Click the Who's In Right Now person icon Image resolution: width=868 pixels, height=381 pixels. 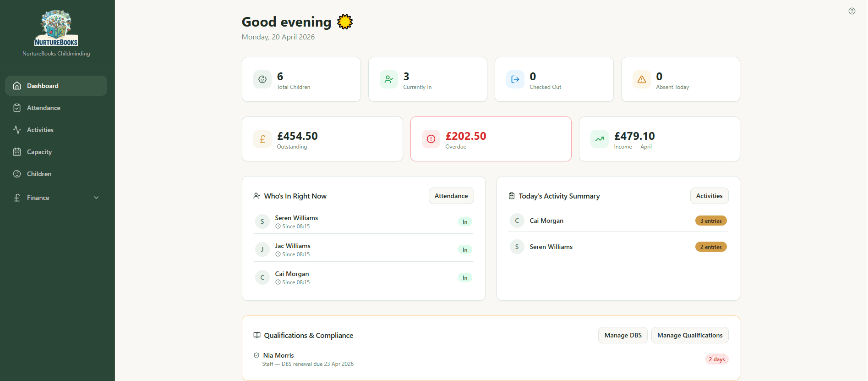[257, 196]
